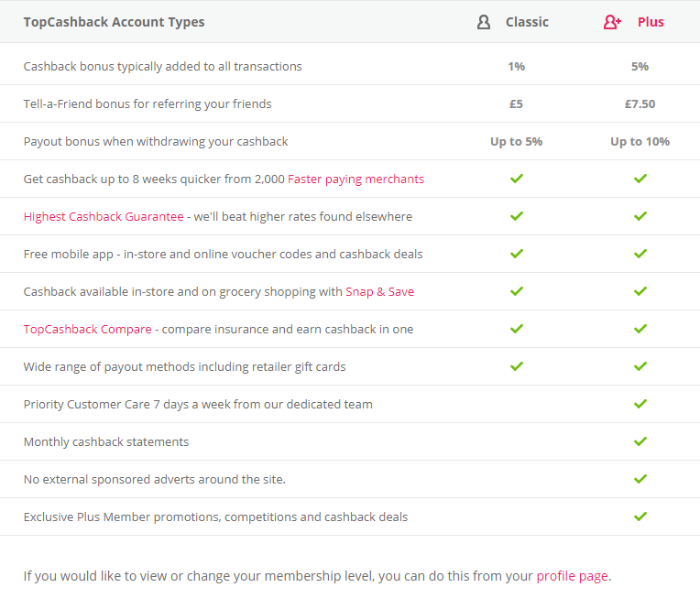This screenshot has width=700, height=609.
Task: Click Plus checkmark for Monthly cashback statements
Action: pos(640,440)
